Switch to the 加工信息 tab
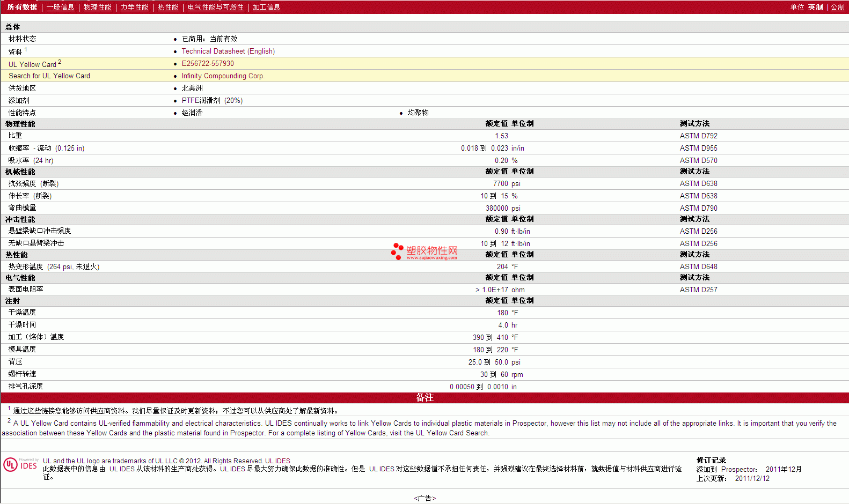 266,7
